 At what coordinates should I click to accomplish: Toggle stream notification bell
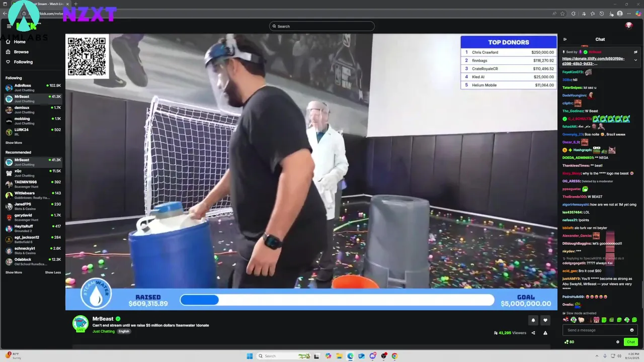click(x=533, y=320)
